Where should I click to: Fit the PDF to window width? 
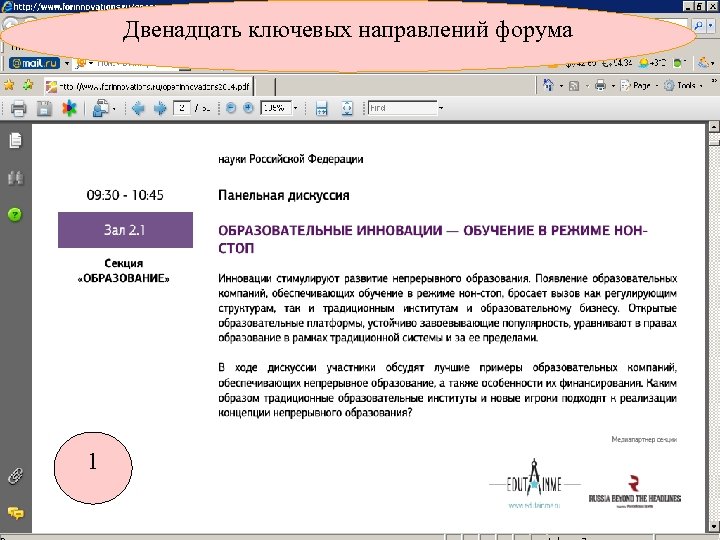[x=321, y=108]
